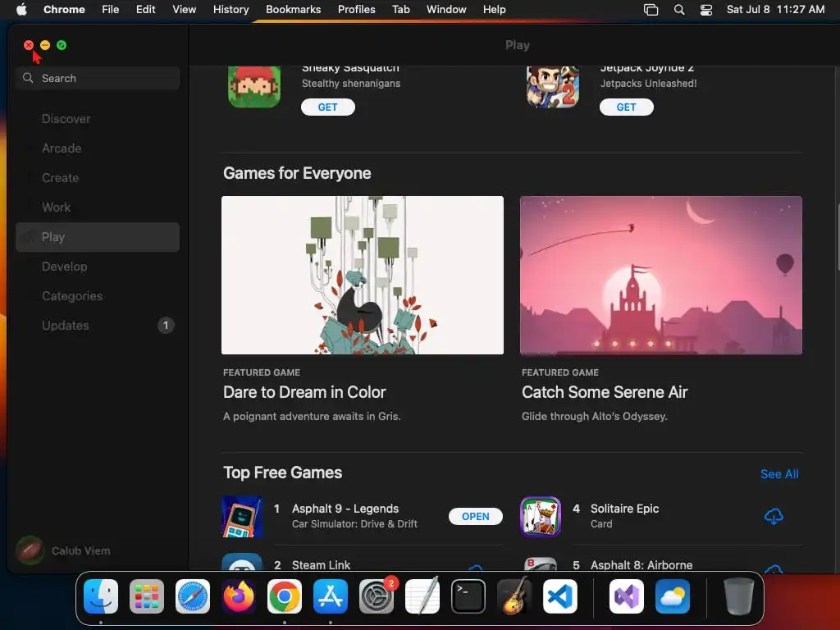Screen dimensions: 840x630
Task: Open the Profiles menu
Action: pos(356,10)
